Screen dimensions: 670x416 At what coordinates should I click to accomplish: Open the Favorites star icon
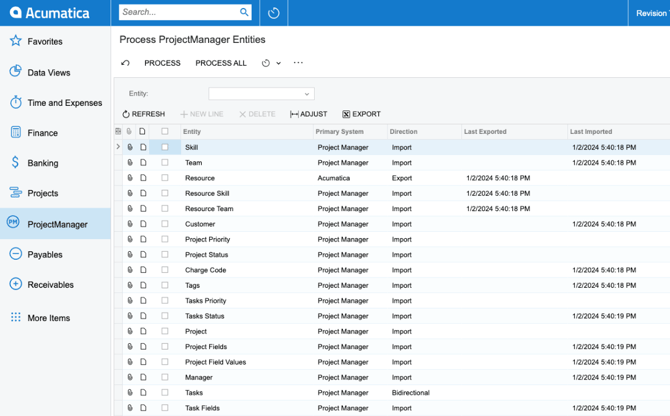(16, 41)
